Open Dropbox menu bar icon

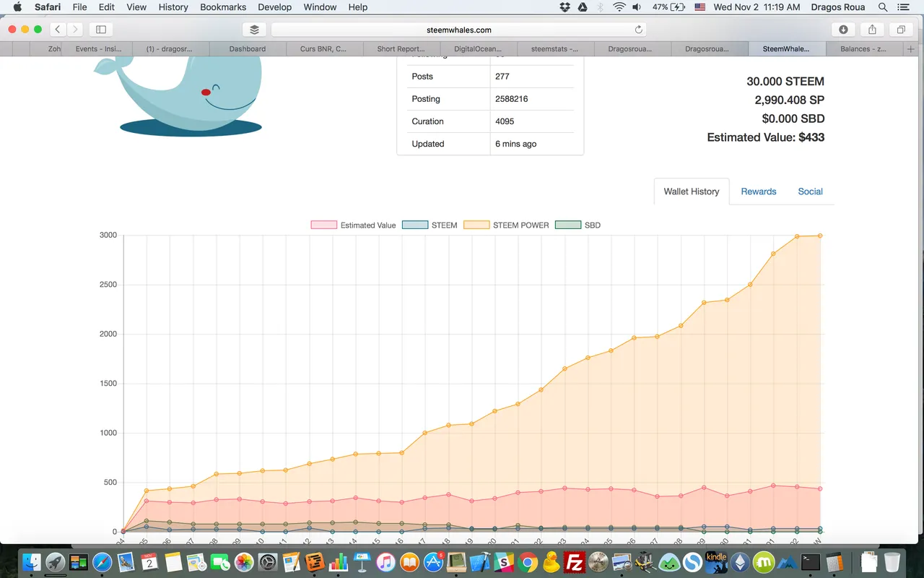point(565,7)
